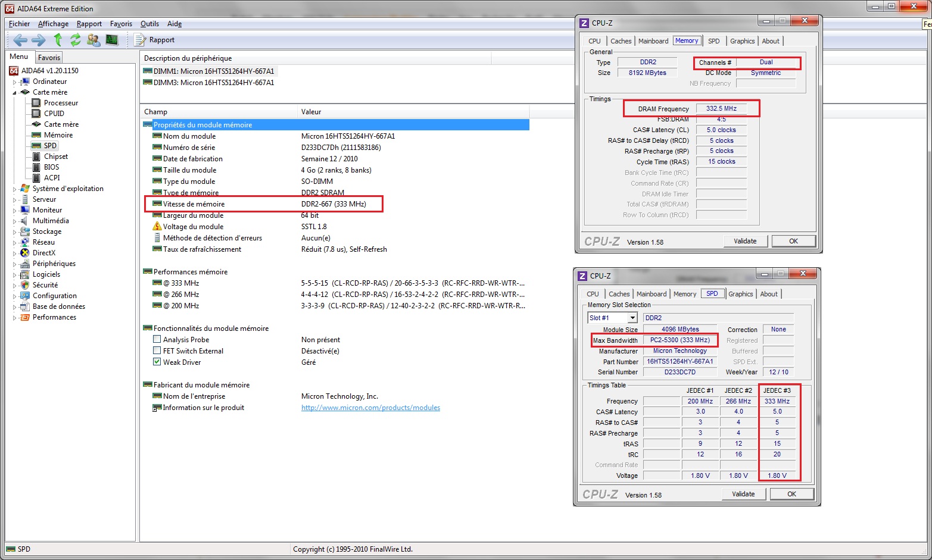The image size is (932, 560).
Task: Click the green Refresh arrows icon
Action: pos(75,40)
